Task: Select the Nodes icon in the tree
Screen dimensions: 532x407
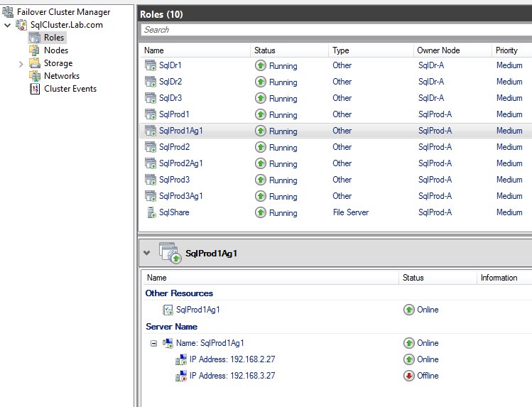Action: click(35, 50)
